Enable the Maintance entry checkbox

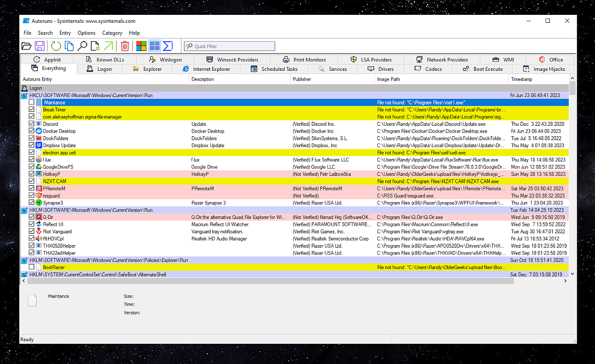(x=31, y=103)
